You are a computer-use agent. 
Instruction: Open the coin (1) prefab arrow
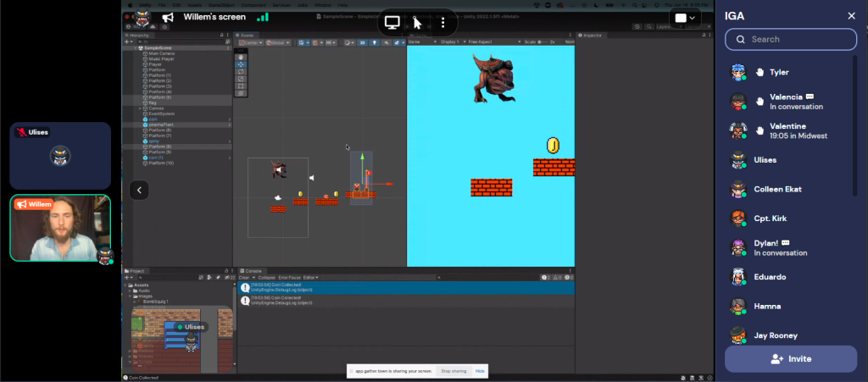[x=229, y=158]
